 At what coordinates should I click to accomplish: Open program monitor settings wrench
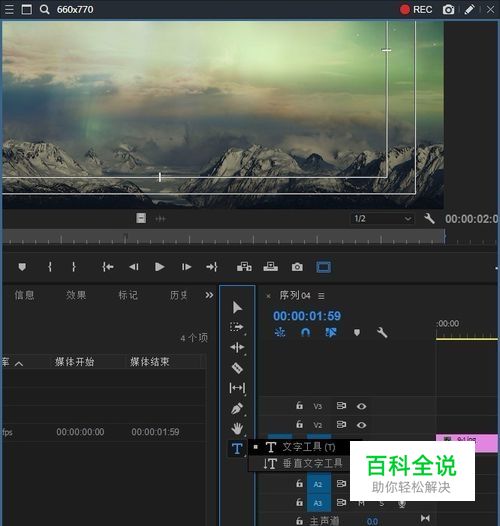pos(429,219)
